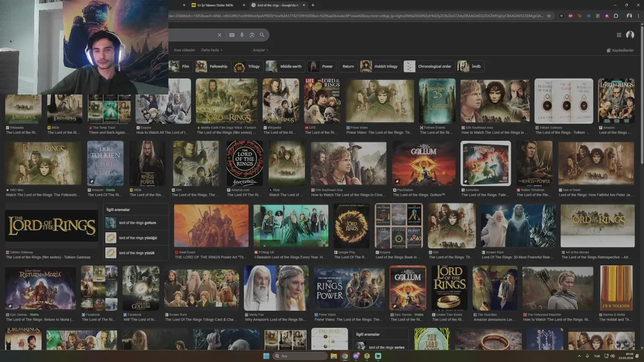The width and height of the screenshot is (644, 362).
Task: Open the PlayStation Gollum game image
Action: [424, 164]
